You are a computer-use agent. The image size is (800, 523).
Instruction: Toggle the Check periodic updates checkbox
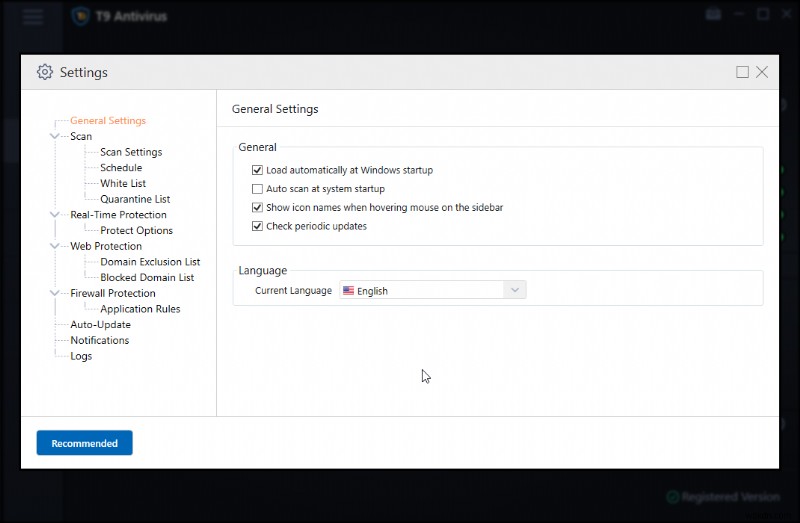click(257, 227)
